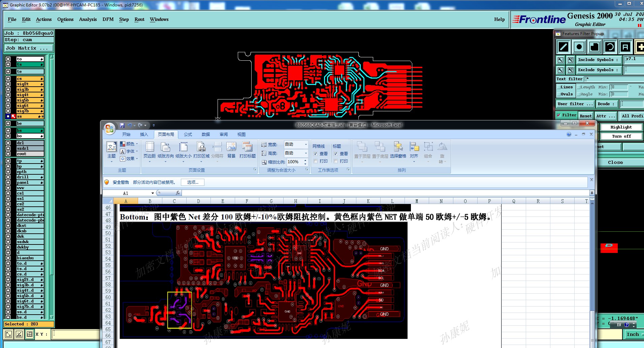The width and height of the screenshot is (644, 348).
Task: Click the 缩放比例 (Scale) spinner up arrow
Action: (305, 160)
